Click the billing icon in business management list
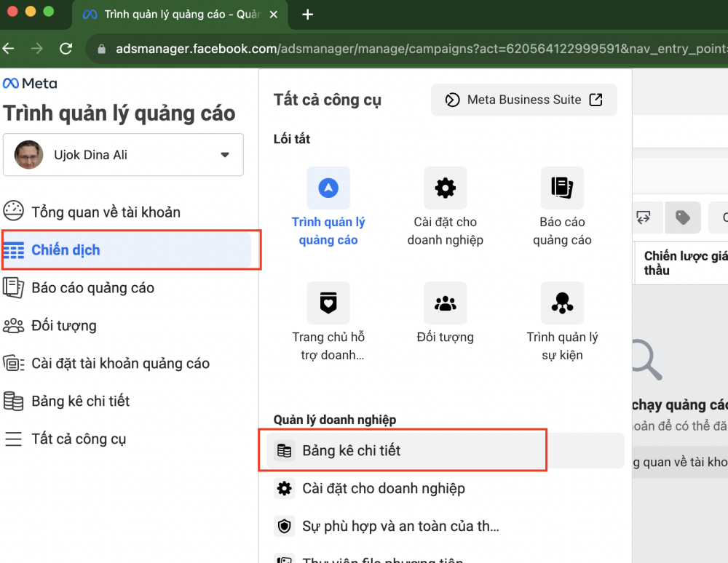Image resolution: width=728 pixels, height=563 pixels. pos(284,450)
